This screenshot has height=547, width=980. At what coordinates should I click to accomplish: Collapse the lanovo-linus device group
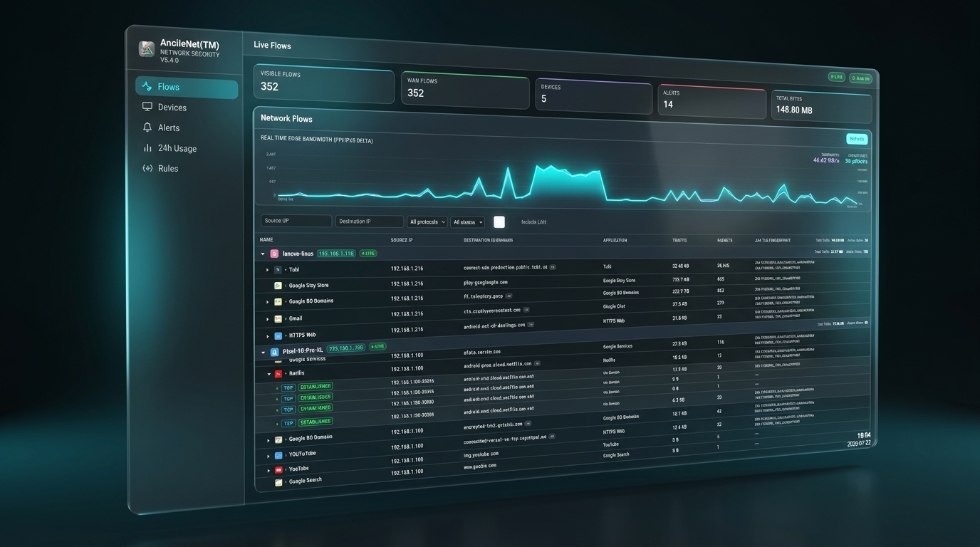coord(263,254)
